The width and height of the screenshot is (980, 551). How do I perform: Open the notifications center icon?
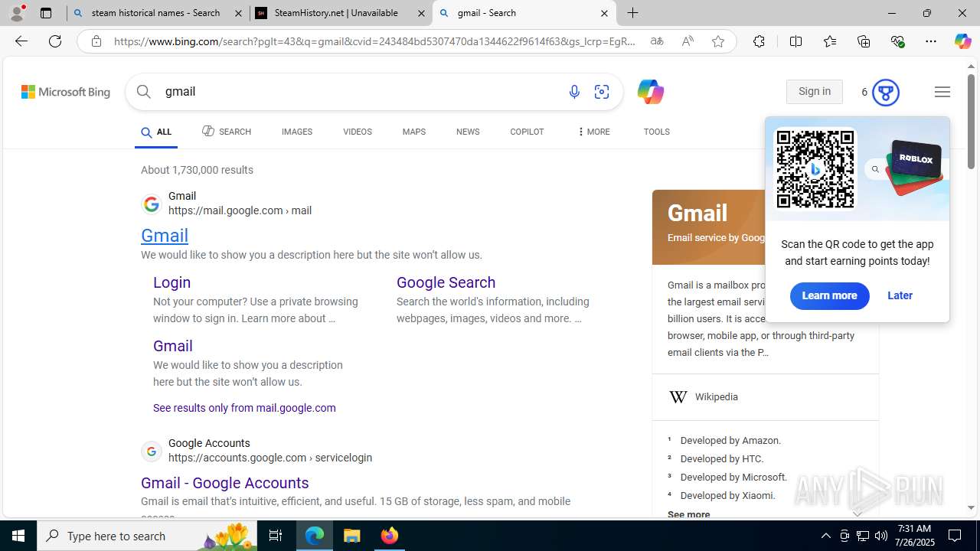pos(955,536)
